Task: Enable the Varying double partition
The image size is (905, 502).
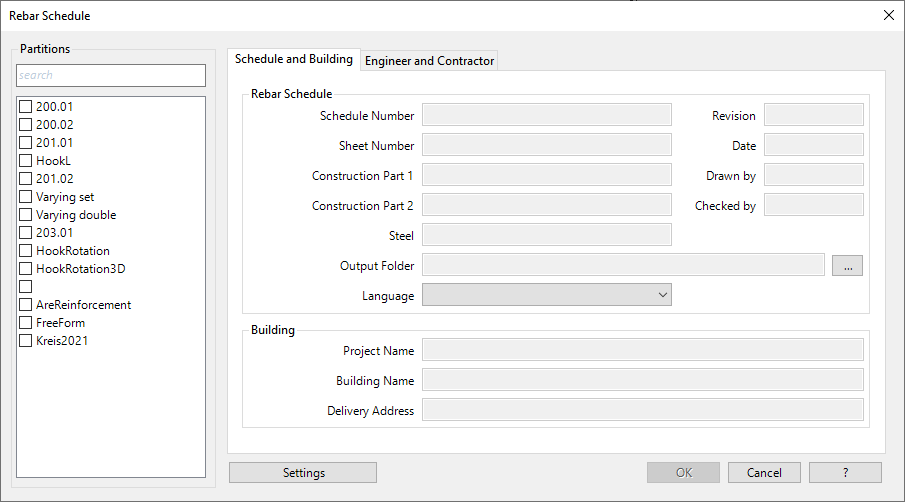Action: click(x=27, y=215)
